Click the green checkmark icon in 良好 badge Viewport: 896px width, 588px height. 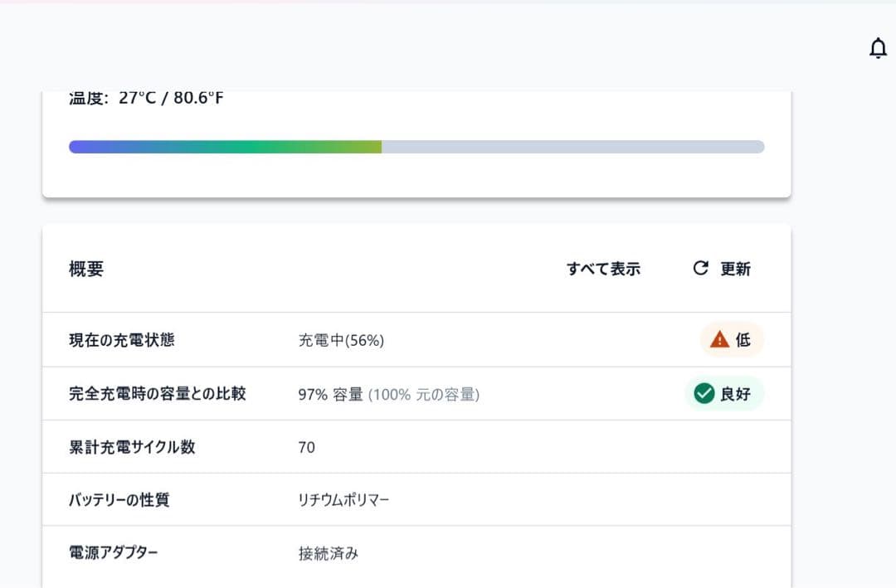point(704,394)
